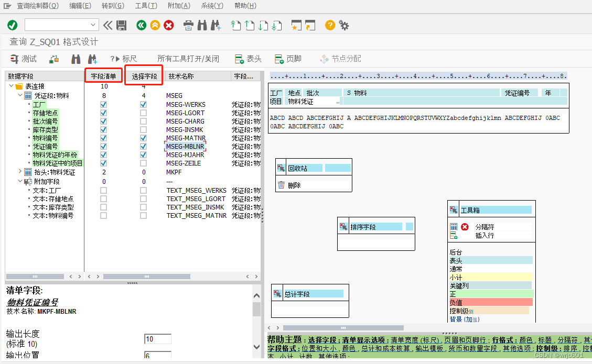Image resolution: width=592 pixels, height=364 pixels.
Task: Uncheck 工厂 in the 字段清单 column
Action: click(103, 104)
